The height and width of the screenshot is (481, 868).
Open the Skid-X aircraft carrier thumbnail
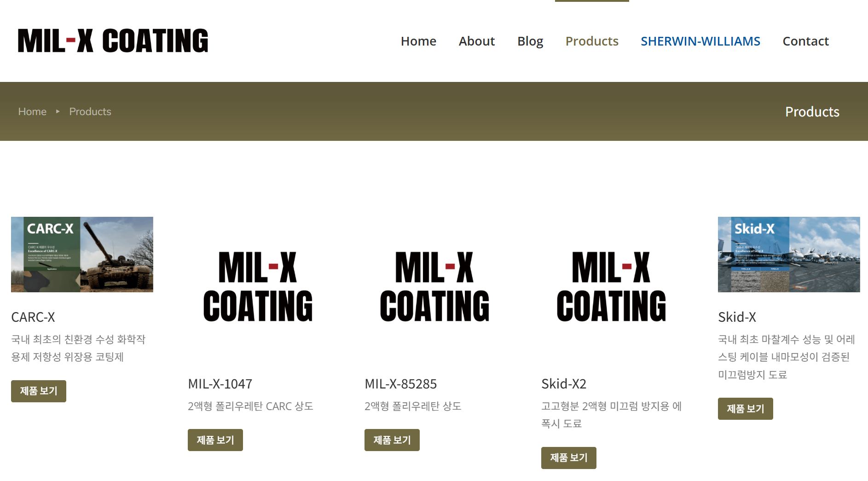(788, 255)
